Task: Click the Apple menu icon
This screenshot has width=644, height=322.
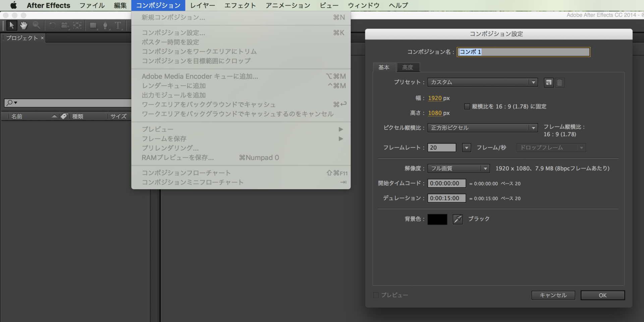Action: pyautogui.click(x=13, y=5)
